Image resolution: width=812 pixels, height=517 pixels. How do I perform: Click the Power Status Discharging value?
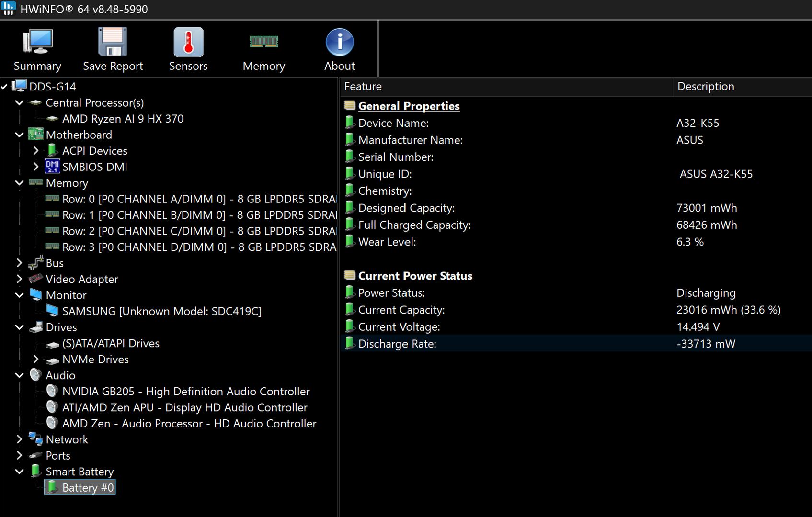coord(706,293)
